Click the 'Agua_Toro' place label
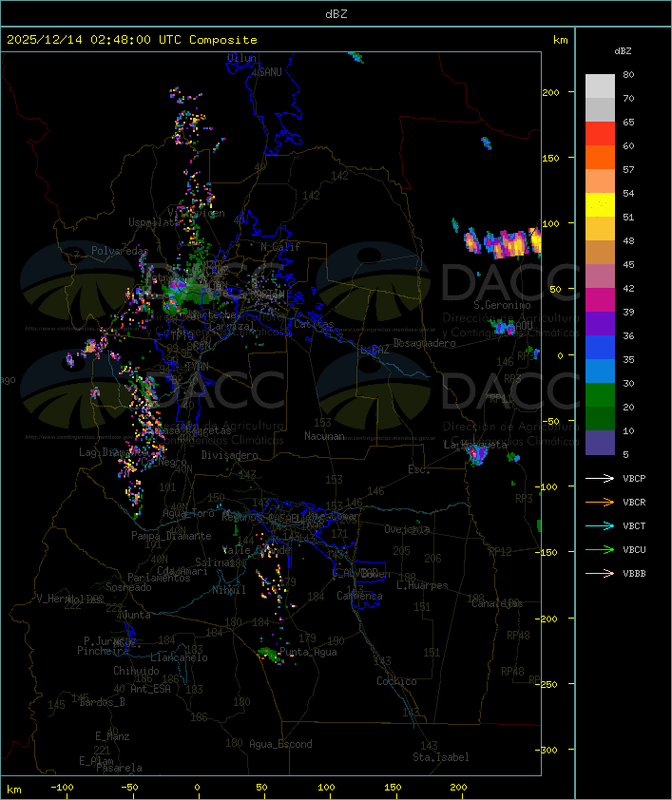The image size is (672, 800). (188, 513)
